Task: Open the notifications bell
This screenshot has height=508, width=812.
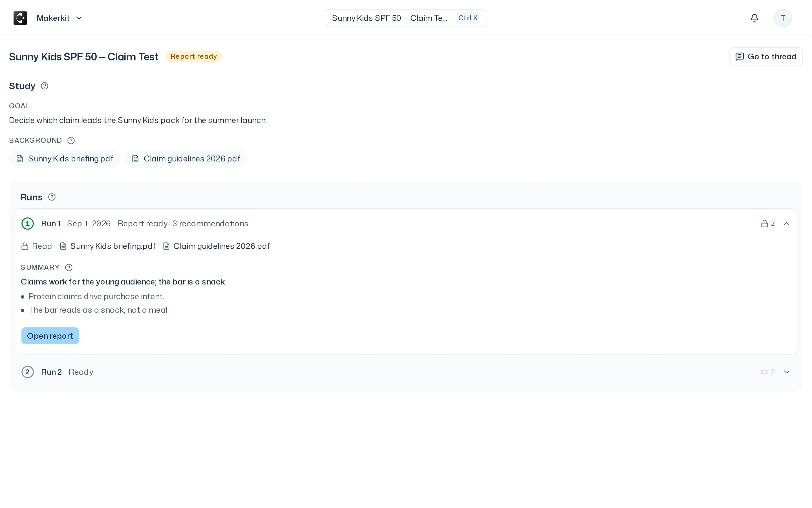Action: pos(754,18)
